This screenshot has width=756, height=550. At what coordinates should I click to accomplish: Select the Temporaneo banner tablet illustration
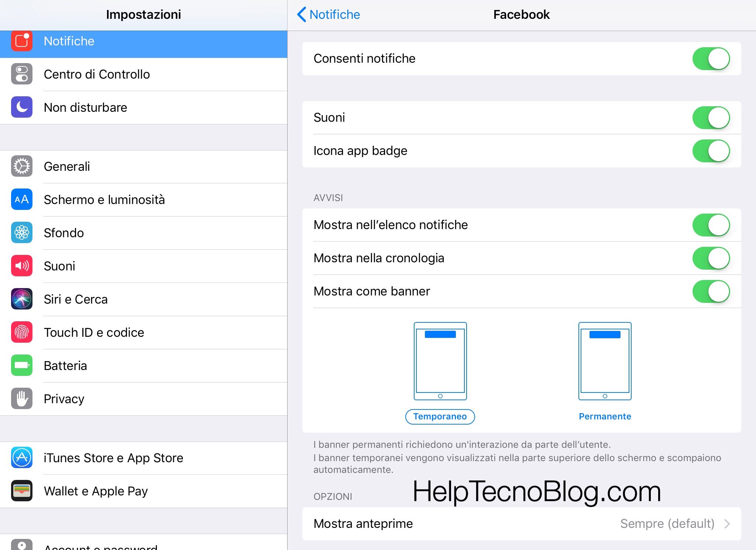tap(440, 361)
